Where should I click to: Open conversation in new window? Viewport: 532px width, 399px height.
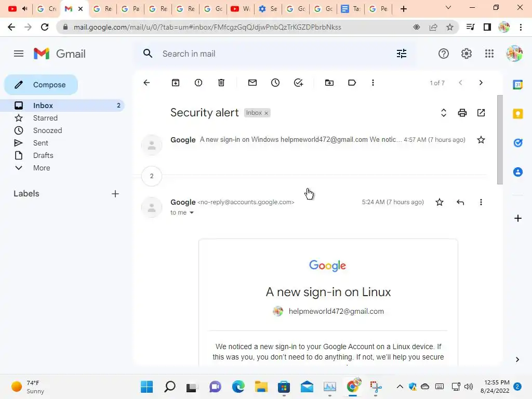[x=481, y=113]
